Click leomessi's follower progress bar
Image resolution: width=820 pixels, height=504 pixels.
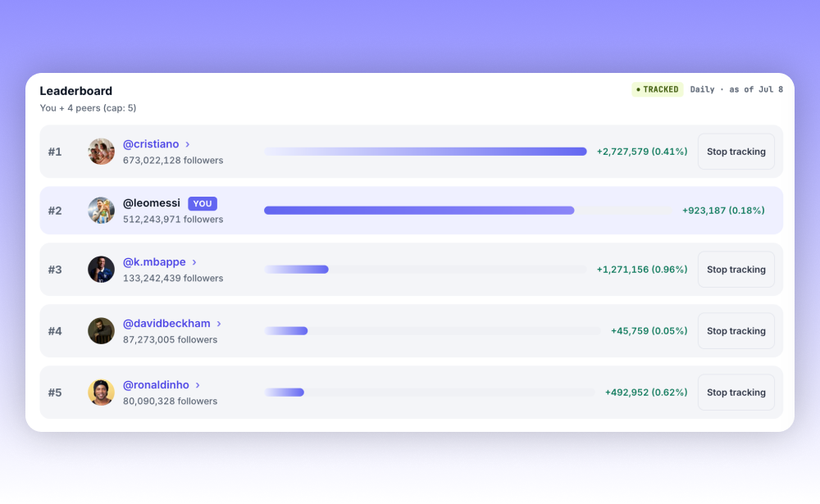pyautogui.click(x=468, y=211)
